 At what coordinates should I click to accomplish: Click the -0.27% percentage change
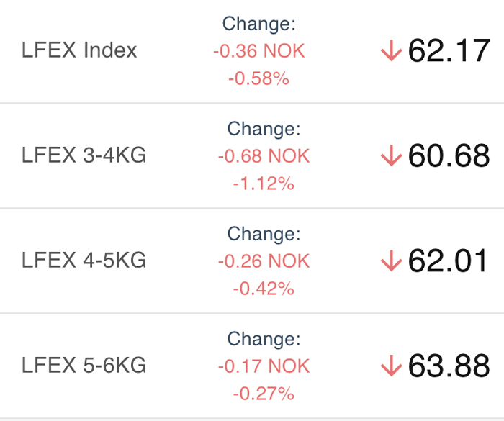[264, 394]
